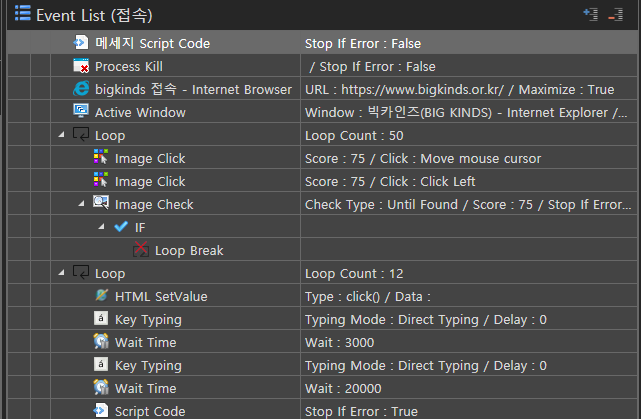Select the Image Check event label
The height and width of the screenshot is (419, 641).
pos(154,204)
